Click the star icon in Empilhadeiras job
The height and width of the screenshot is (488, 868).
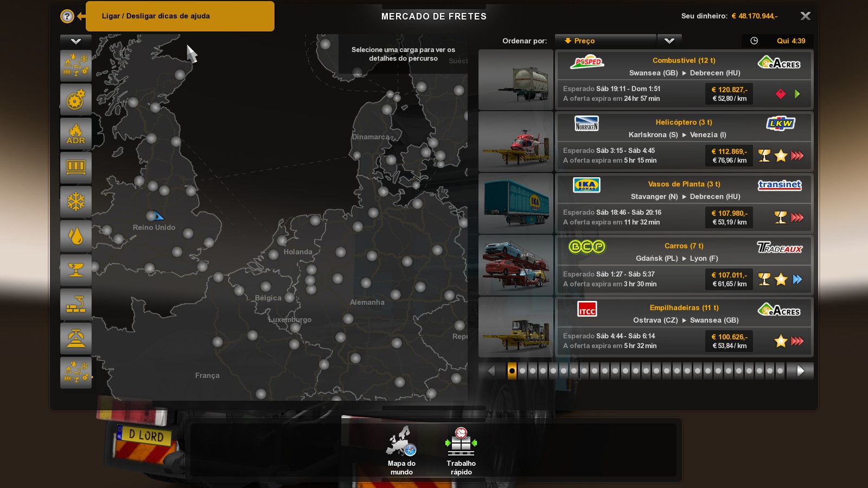coord(781,341)
